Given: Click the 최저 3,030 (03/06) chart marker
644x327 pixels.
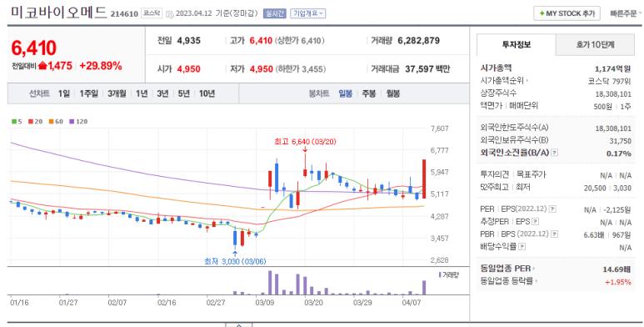Looking at the screenshot, I should (234, 261).
